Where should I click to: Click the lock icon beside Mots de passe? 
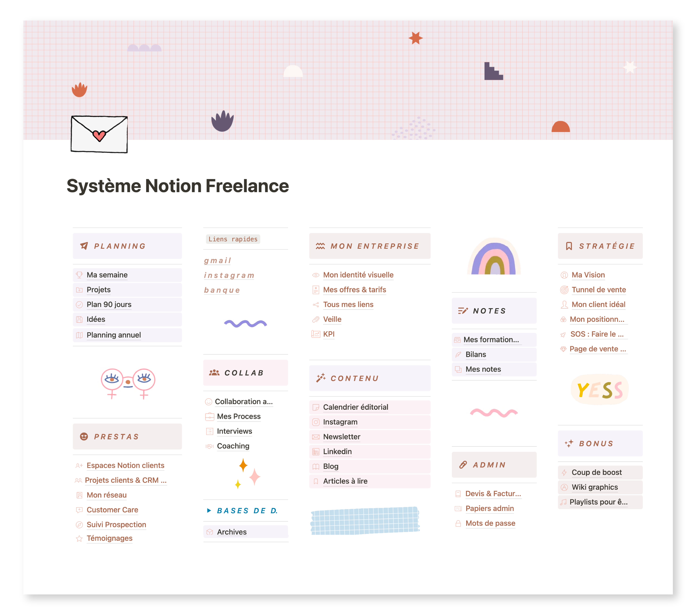pyautogui.click(x=458, y=523)
